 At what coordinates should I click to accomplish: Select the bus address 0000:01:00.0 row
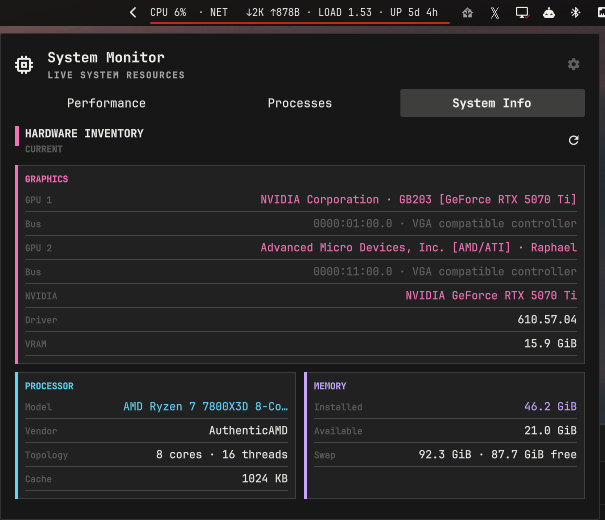click(301, 224)
